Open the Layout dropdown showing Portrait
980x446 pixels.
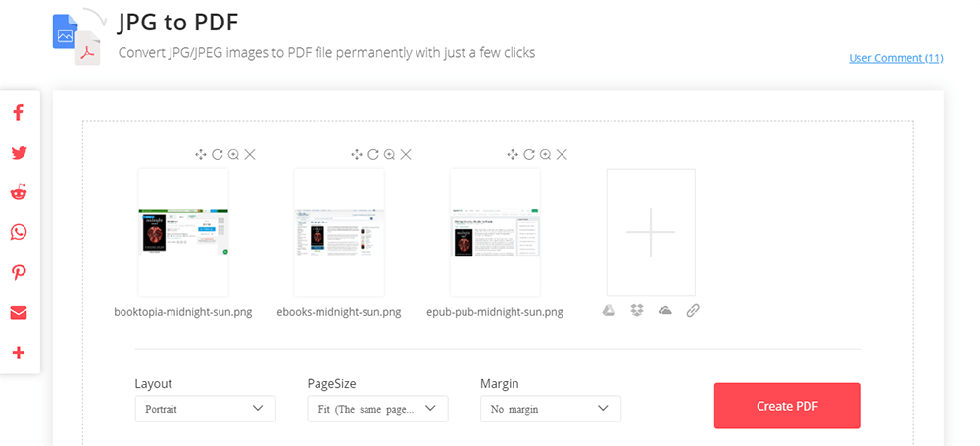(205, 408)
